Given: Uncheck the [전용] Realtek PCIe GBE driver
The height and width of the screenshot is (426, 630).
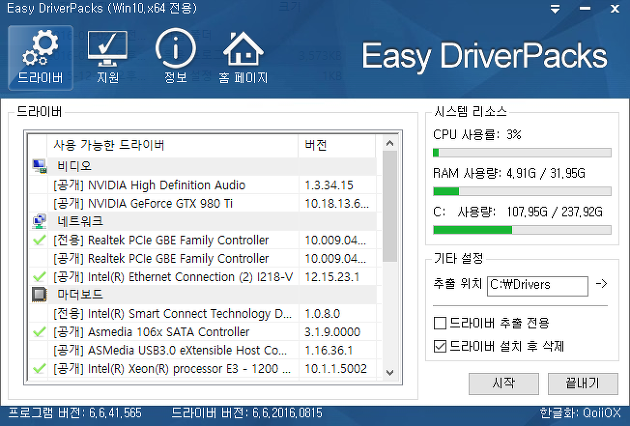Looking at the screenshot, I should point(39,240).
